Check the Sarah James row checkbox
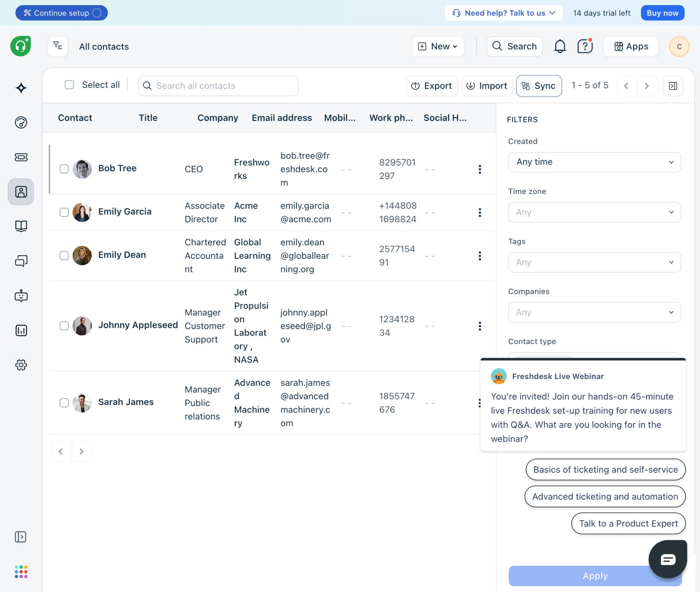 (x=64, y=402)
